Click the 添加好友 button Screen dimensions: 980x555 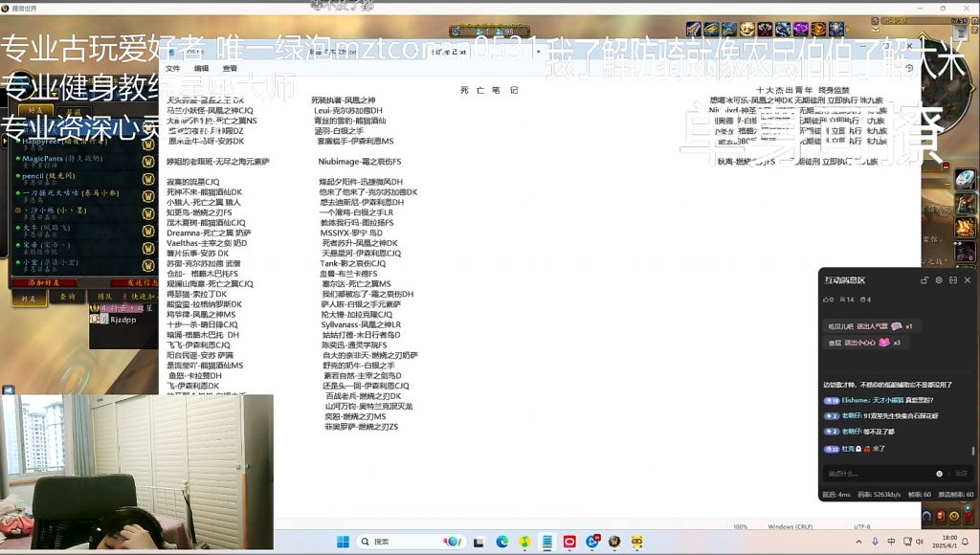click(x=44, y=283)
